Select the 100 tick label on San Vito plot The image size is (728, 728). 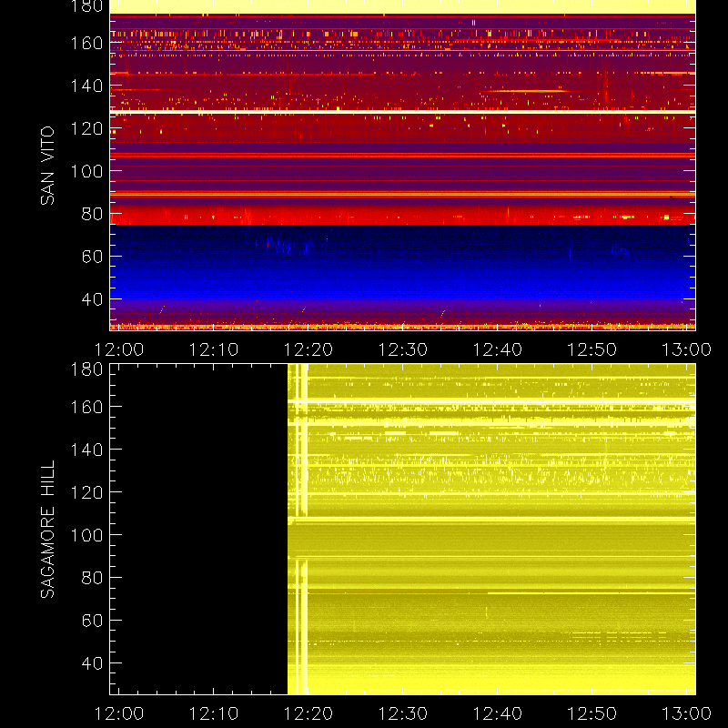tap(86, 171)
